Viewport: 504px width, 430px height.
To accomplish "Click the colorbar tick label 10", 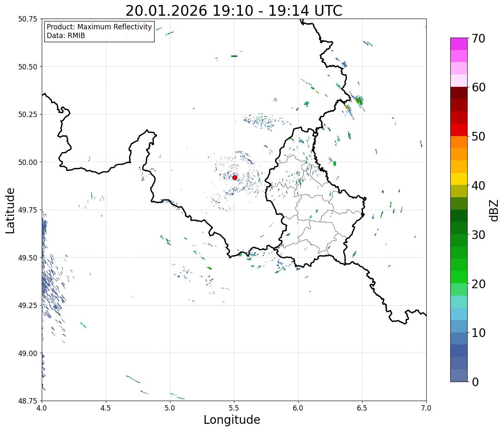I will [478, 333].
